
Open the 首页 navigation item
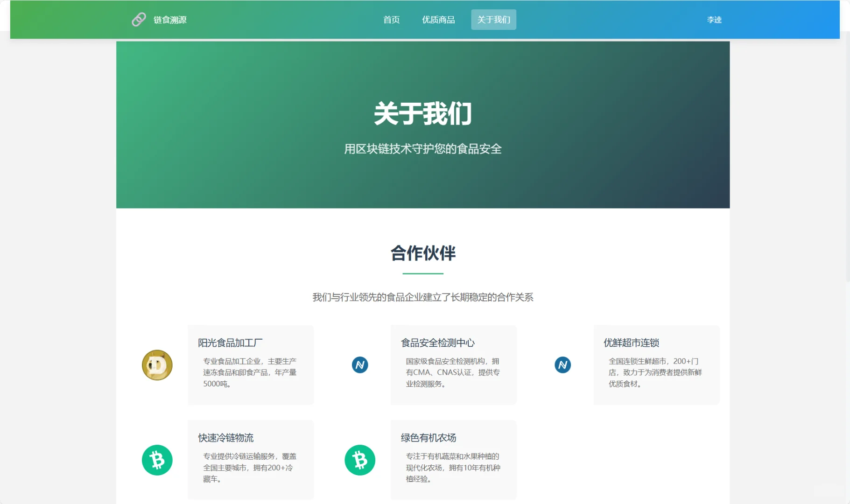(391, 19)
